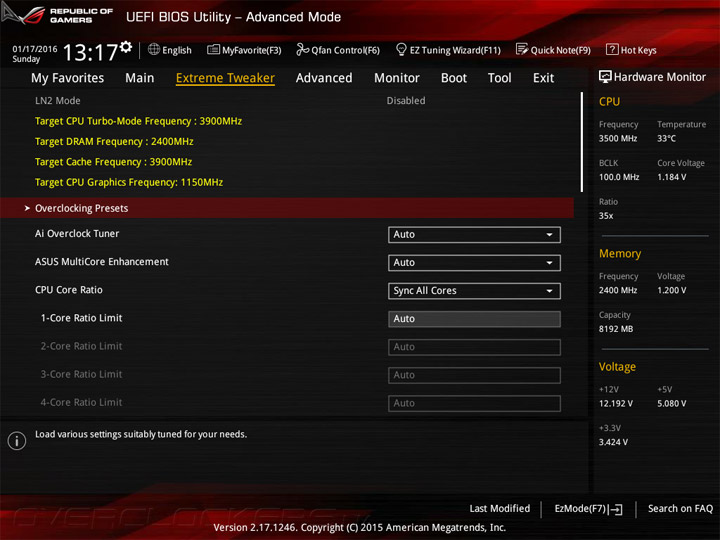Select the Extreme Tweaker tab

click(225, 78)
